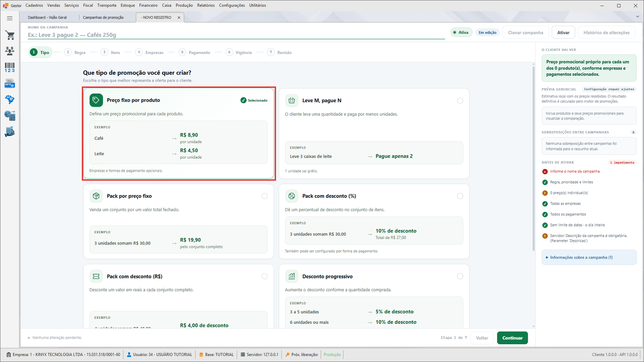Click the Selecionado check on Preço fixo
Viewport: 644px width, 362px height.
(254, 100)
